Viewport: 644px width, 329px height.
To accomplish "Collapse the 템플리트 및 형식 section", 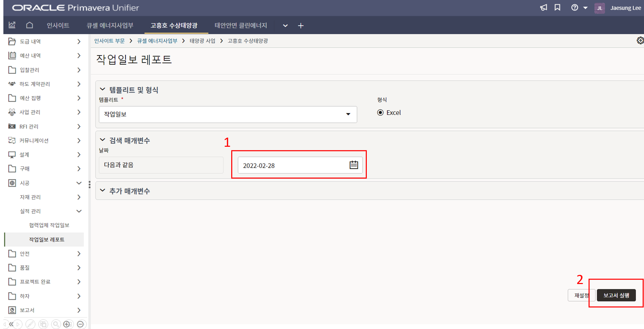I will (x=102, y=90).
